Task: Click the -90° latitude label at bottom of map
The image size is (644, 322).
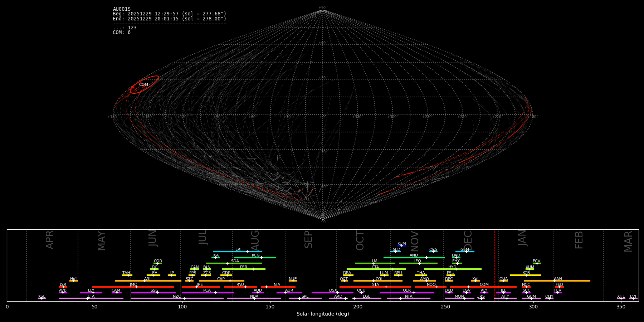Action: click(x=323, y=222)
